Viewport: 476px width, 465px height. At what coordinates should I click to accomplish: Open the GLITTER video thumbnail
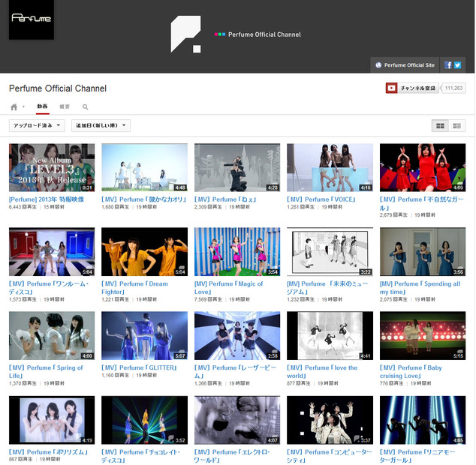(144, 335)
